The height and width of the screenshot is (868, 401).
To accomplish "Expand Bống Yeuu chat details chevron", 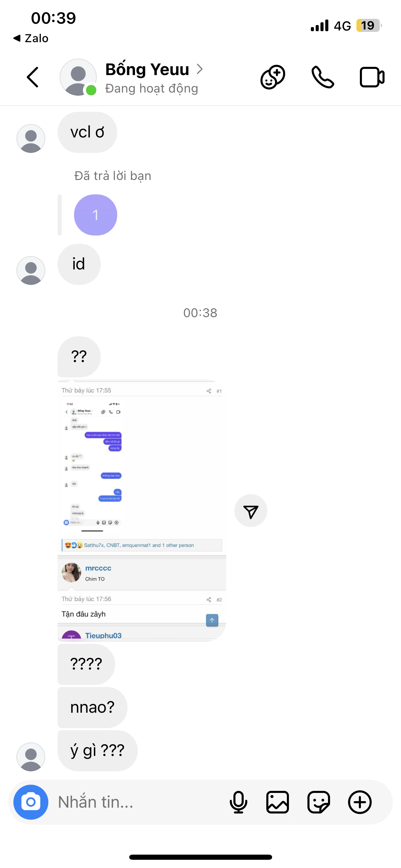I will [x=200, y=69].
